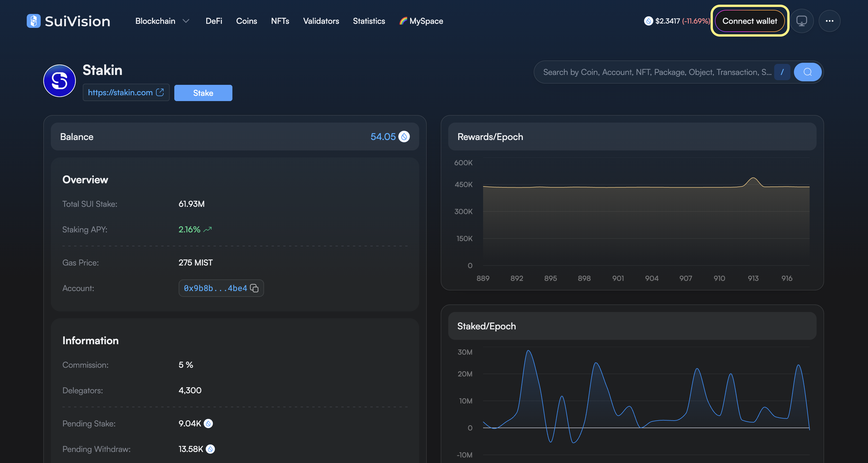Open the Statistics page
Image resolution: width=868 pixels, height=463 pixels.
pyautogui.click(x=369, y=21)
